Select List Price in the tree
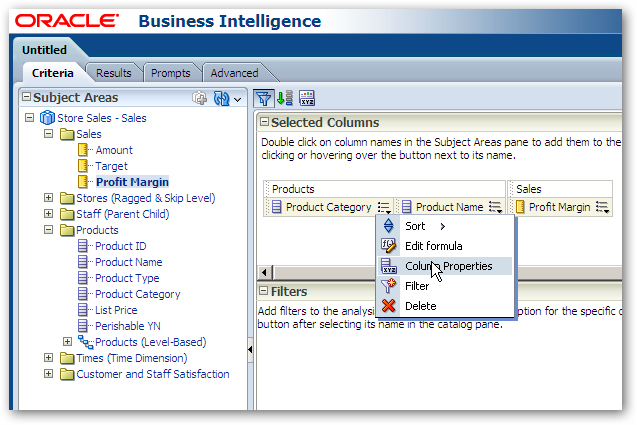 point(116,310)
